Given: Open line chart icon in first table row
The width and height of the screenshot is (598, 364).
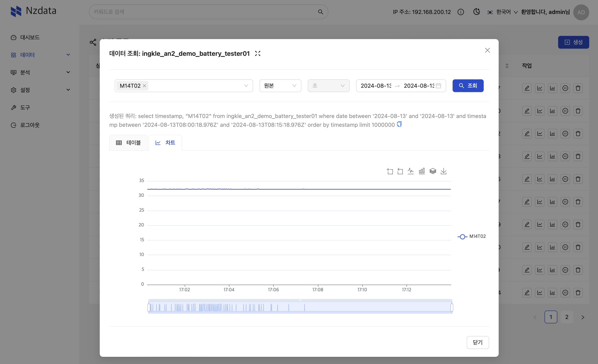Looking at the screenshot, I should [x=540, y=88].
